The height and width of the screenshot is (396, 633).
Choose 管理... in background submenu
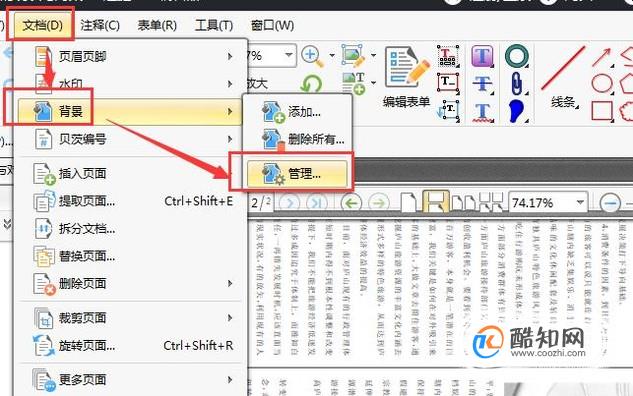point(297,174)
